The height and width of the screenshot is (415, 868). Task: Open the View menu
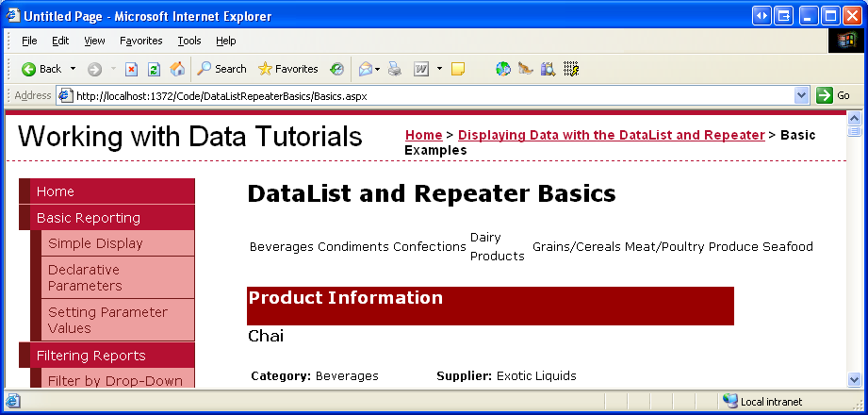(x=94, y=41)
